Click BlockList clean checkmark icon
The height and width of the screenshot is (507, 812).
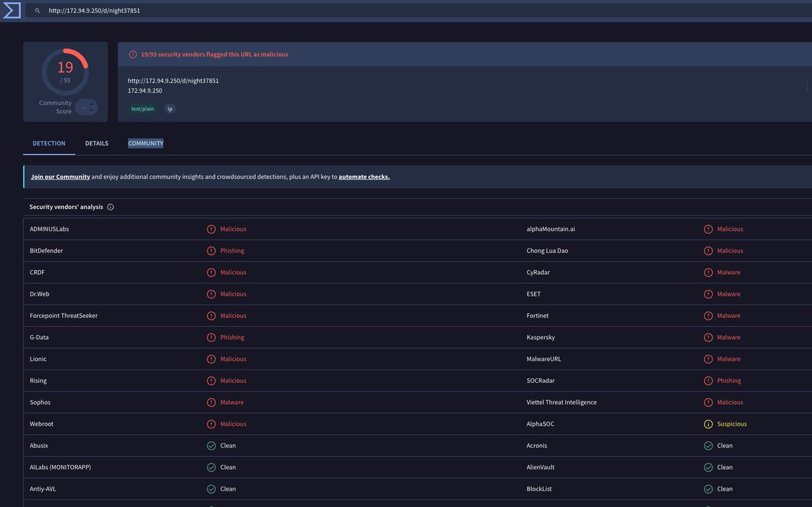708,489
